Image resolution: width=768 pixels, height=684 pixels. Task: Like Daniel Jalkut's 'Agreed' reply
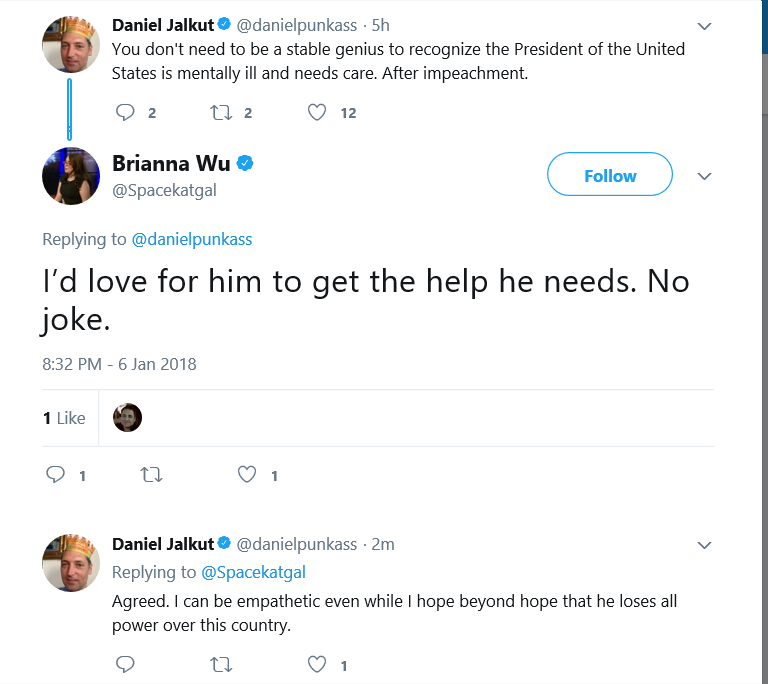tap(317, 664)
